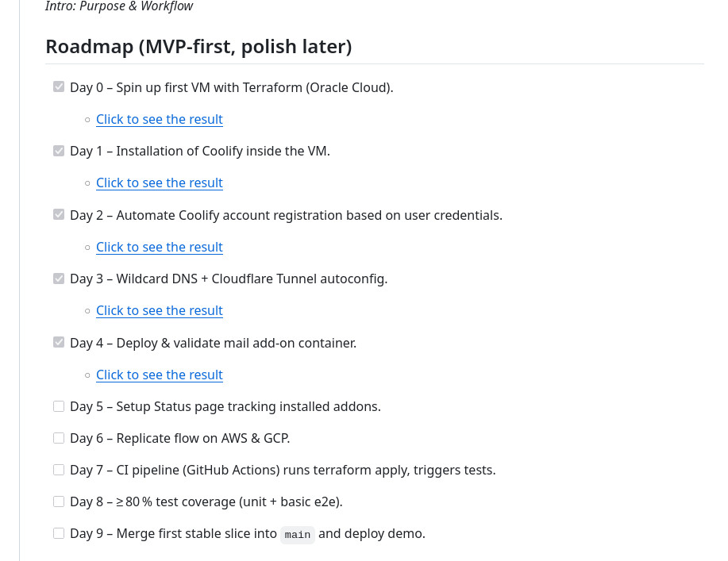Toggle the Day 4 mail add-on checkbox
The image size is (728, 561).
(x=59, y=343)
